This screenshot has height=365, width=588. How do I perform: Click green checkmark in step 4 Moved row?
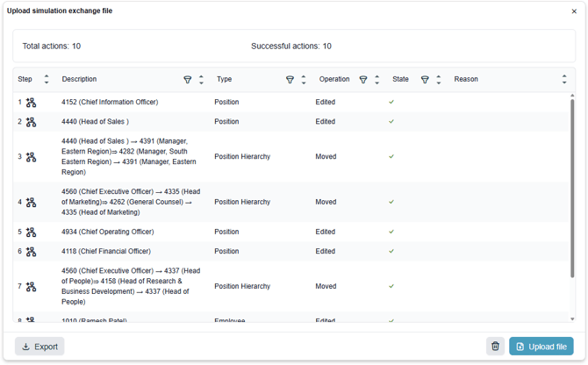click(x=391, y=202)
